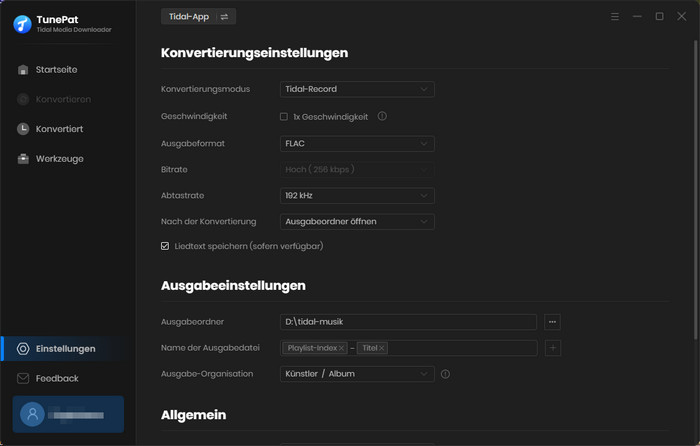Open the Ausgabe-Organisation dropdown Künstler / Album
Image resolution: width=700 pixels, height=446 pixels.
(357, 374)
